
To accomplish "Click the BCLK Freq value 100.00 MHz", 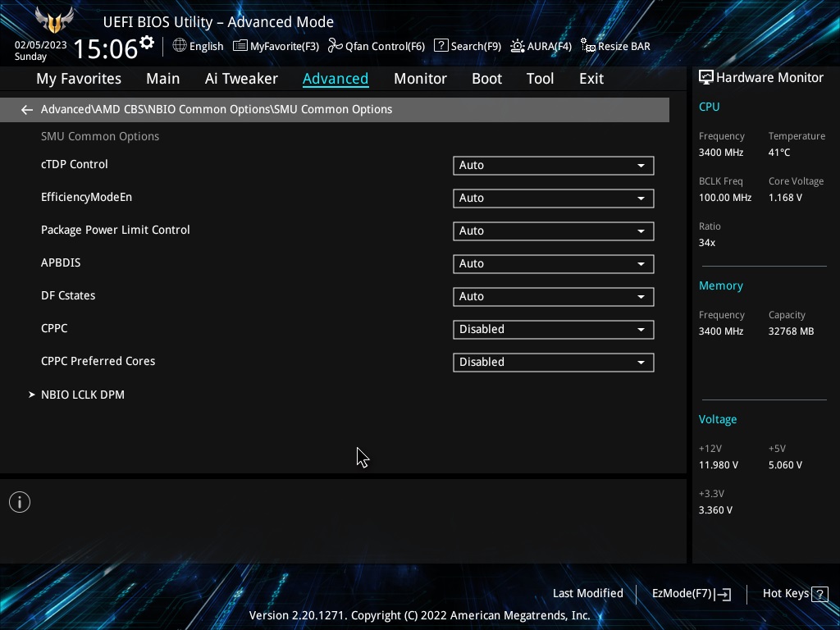I will (x=725, y=198).
